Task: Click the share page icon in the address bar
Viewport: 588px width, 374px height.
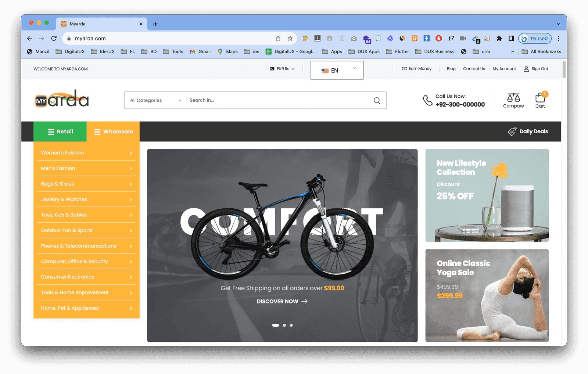Action: tap(278, 38)
